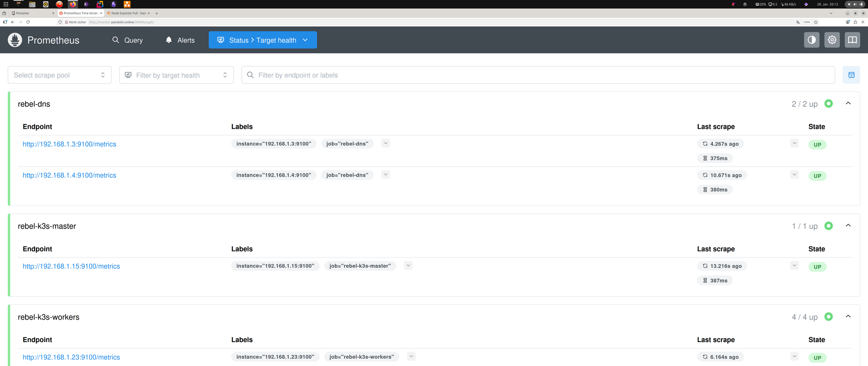Open the settings gear icon
868x366 pixels.
[x=832, y=40]
